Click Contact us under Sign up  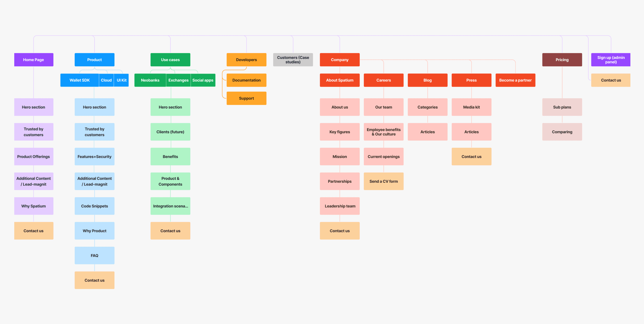(611, 80)
